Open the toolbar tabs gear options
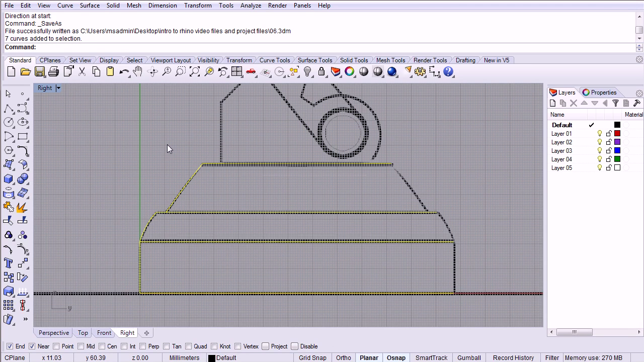The image size is (644, 362). click(x=639, y=60)
